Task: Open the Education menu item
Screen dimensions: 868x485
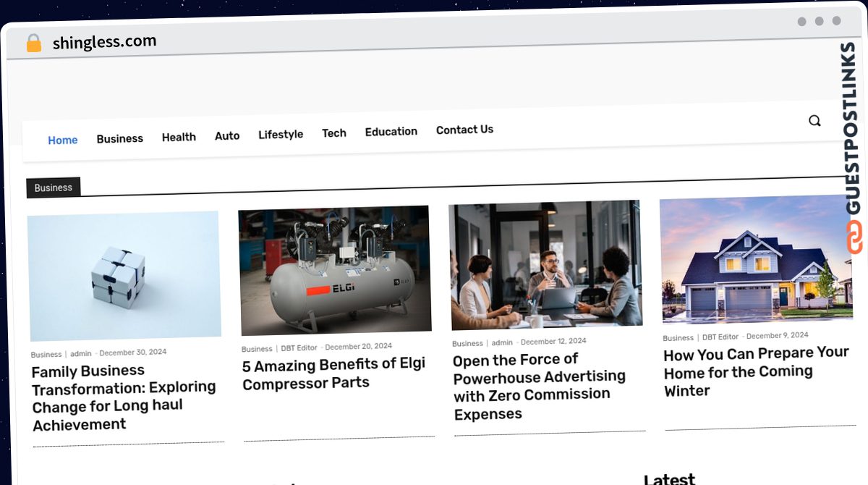Action: (x=391, y=132)
